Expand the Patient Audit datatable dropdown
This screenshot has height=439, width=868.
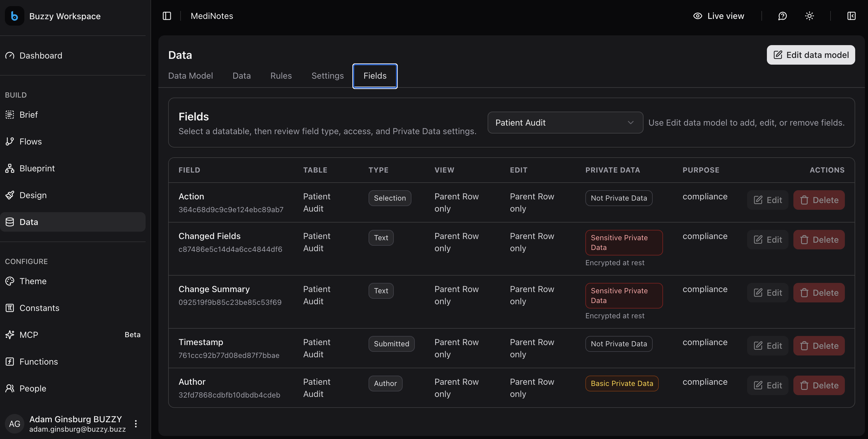565,123
